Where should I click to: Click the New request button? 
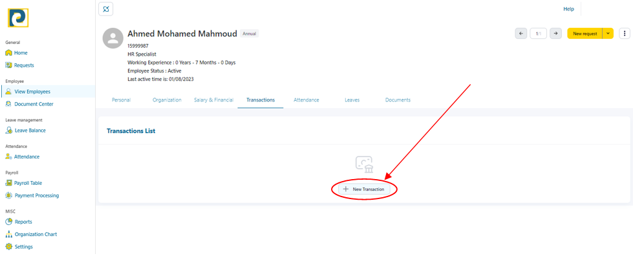tap(585, 34)
